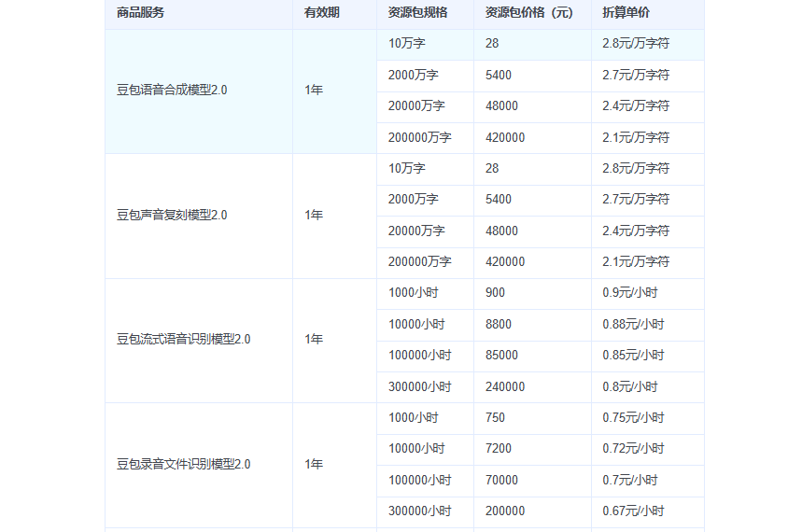Click 1000小时 spec under 豆包流式语音识别模型2.0
Screen dimensions: 802x532
tap(425, 293)
